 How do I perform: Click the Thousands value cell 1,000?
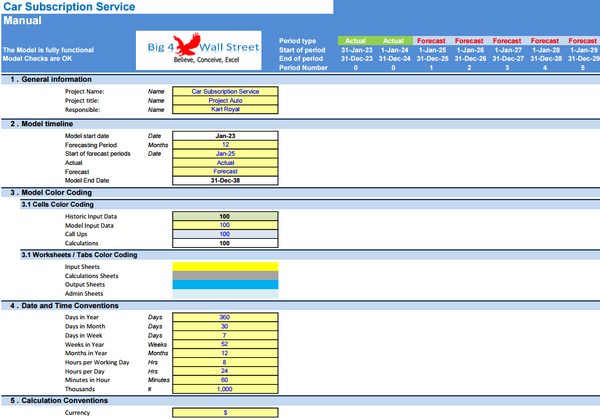click(x=225, y=388)
